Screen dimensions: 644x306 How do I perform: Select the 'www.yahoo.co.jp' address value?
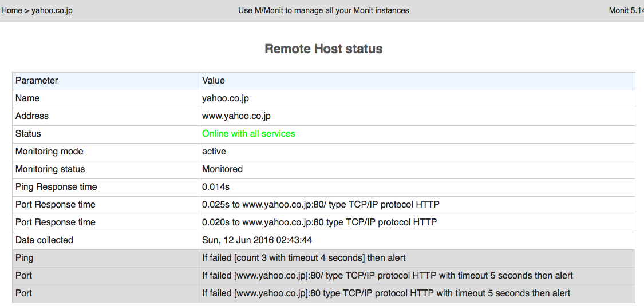[236, 116]
